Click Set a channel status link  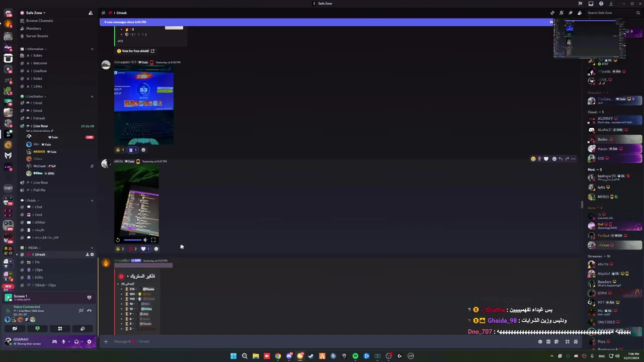click(39, 131)
